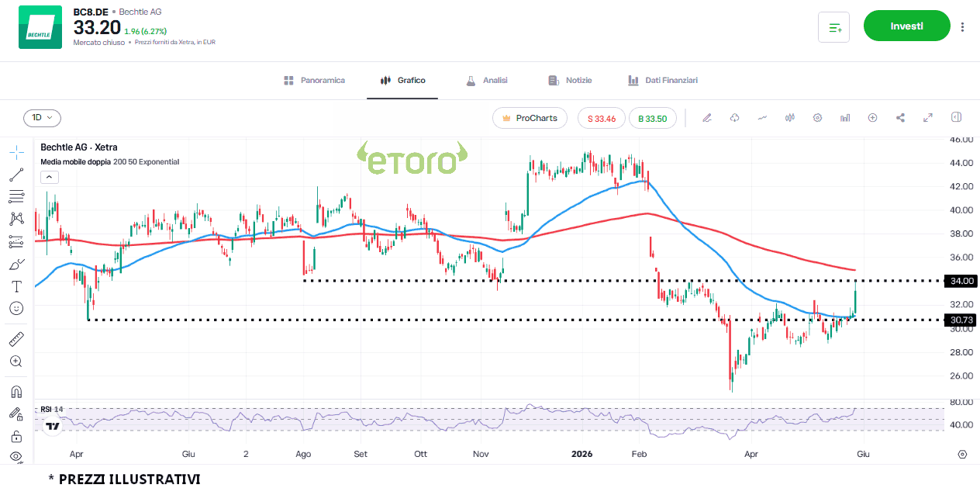The width and height of the screenshot is (980, 488).
Task: Click the cloud save chart icon
Action: click(x=734, y=118)
